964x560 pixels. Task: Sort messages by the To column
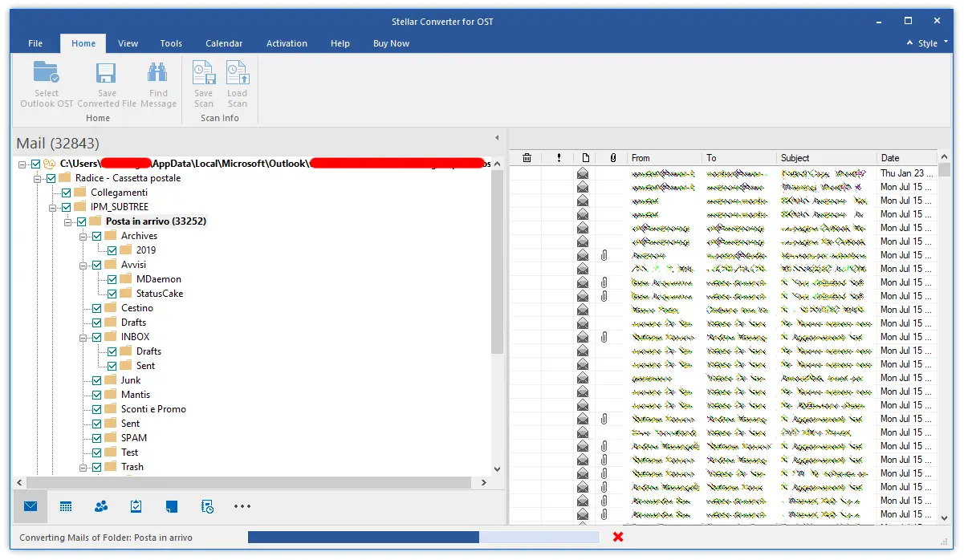[x=739, y=158]
